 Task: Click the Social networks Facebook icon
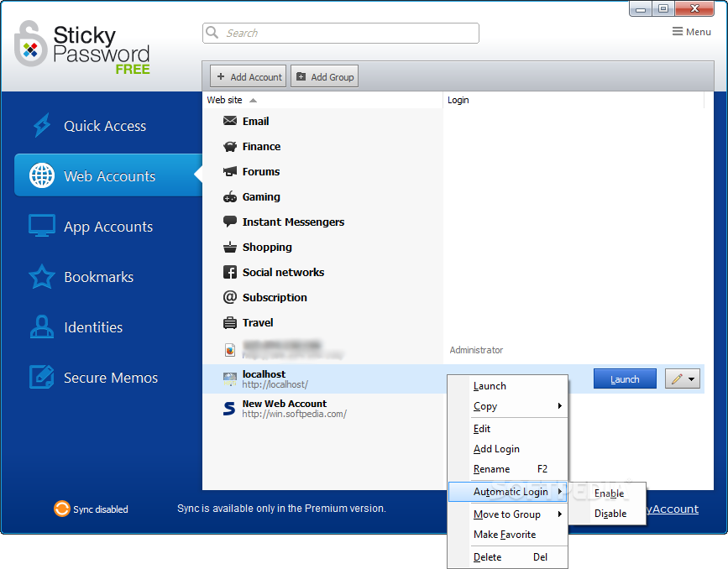point(230,272)
